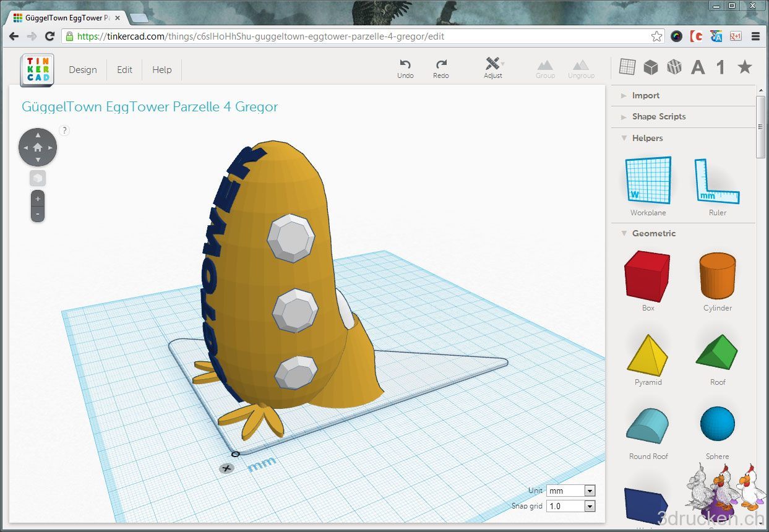Open the letters shape category
Screen dimensions: 769x532
point(698,67)
